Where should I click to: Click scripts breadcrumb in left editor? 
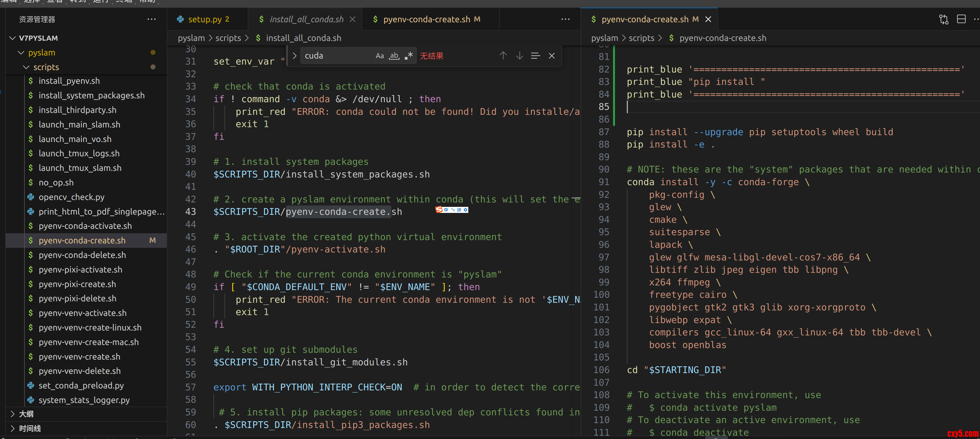228,38
